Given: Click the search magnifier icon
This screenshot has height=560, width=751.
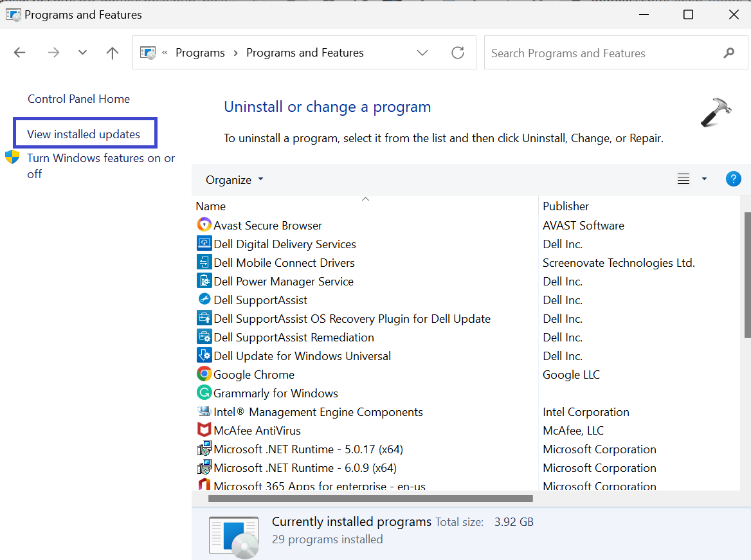Looking at the screenshot, I should click(728, 53).
